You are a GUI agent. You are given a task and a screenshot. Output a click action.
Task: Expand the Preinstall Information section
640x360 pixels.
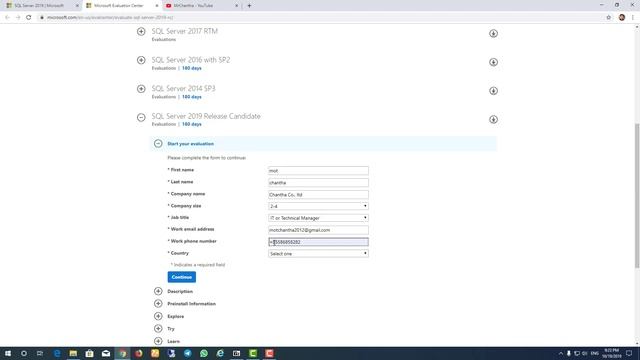pyautogui.click(x=158, y=304)
